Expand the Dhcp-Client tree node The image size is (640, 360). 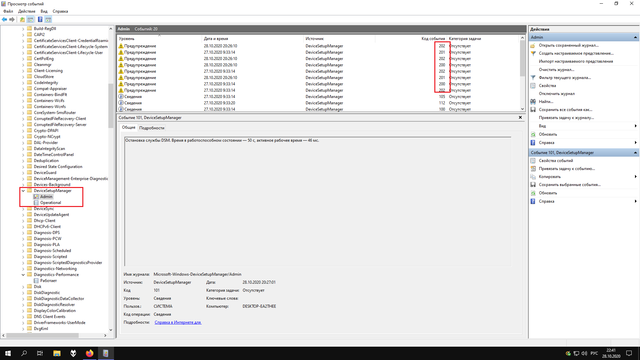(23, 221)
